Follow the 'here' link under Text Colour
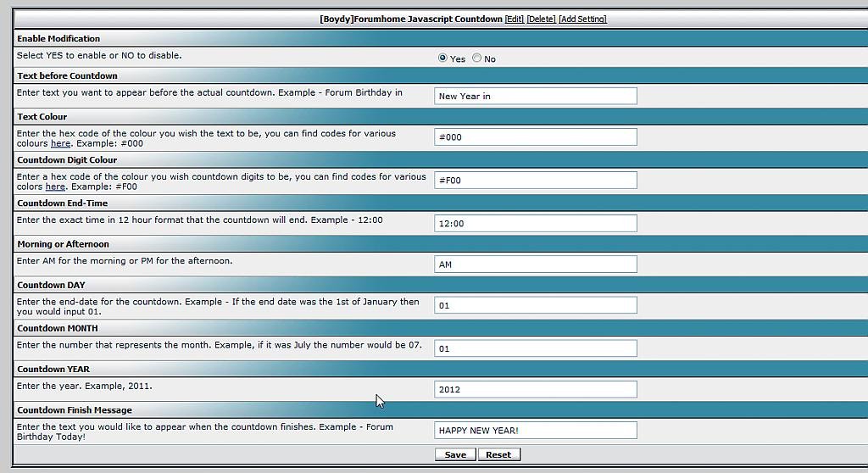 (x=61, y=143)
